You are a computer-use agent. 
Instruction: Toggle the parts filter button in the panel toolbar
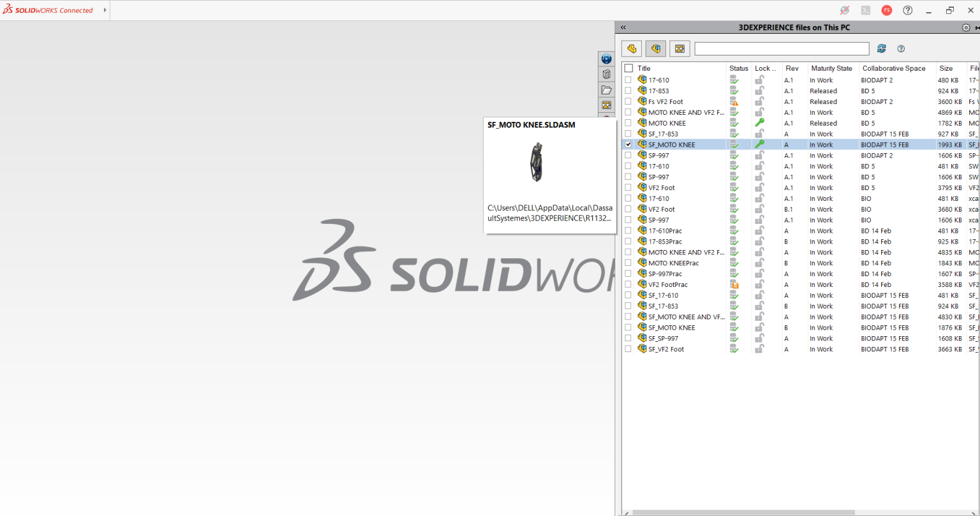pyautogui.click(x=632, y=48)
